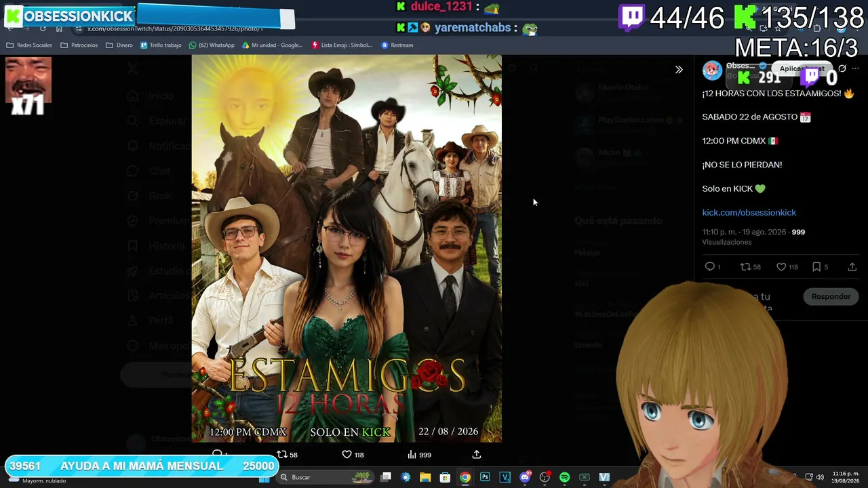The width and height of the screenshot is (868, 488).
Task: Open Microsoft Store from the taskbar
Action: click(445, 477)
